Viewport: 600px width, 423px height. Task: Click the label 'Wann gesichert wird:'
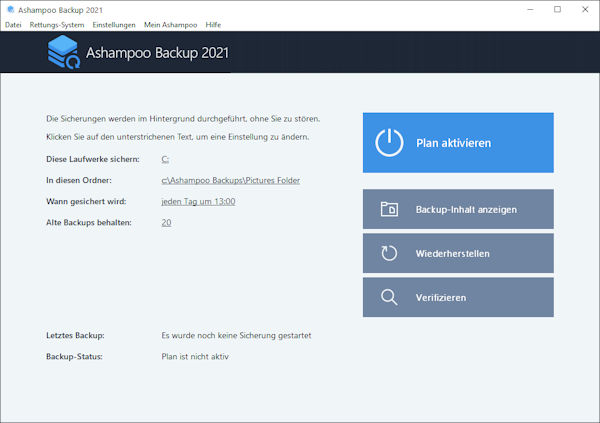(86, 201)
